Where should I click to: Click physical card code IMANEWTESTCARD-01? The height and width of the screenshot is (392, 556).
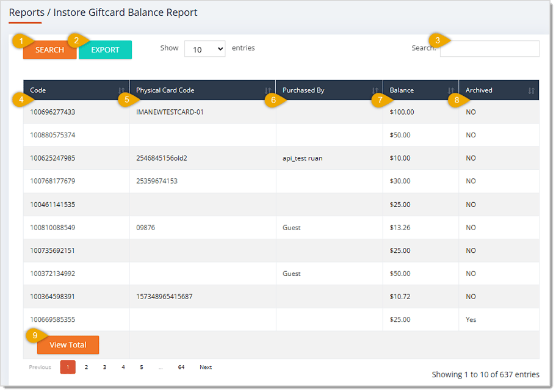[170, 112]
